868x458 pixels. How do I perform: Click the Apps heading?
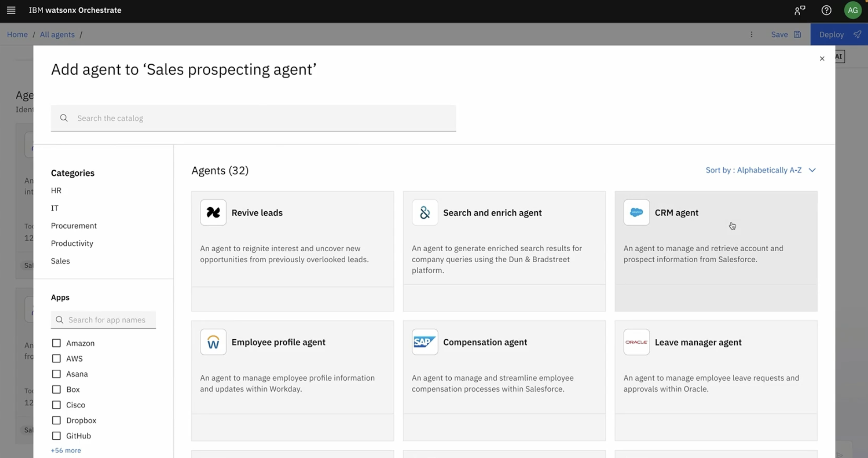[x=60, y=297]
